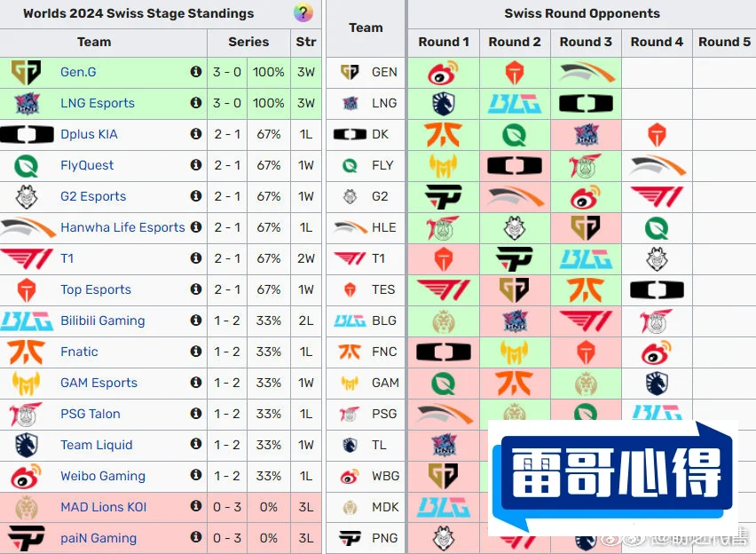Click the info icon for T1 row
Screen dimensions: 756x554
click(196, 258)
